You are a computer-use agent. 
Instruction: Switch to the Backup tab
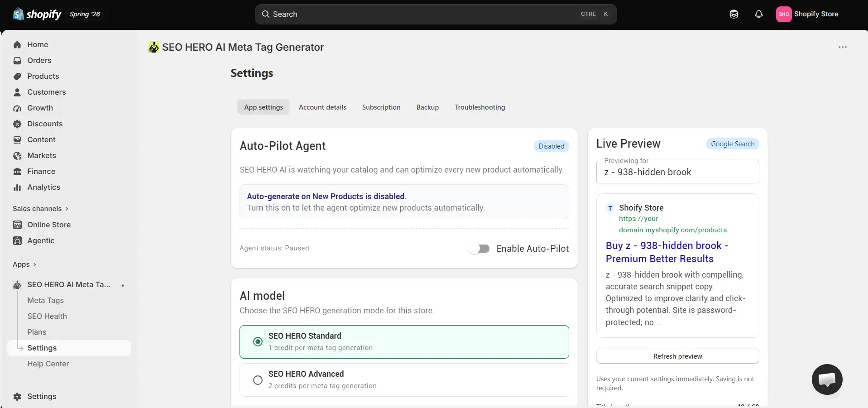click(x=427, y=107)
